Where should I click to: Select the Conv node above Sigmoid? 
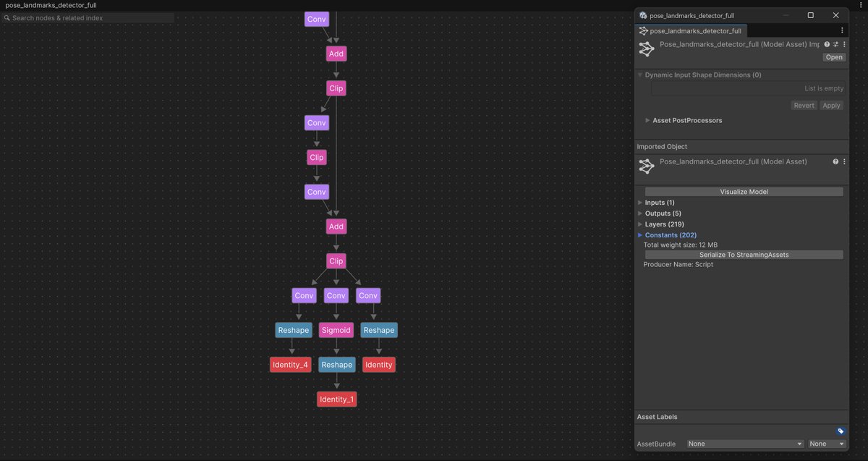click(336, 295)
